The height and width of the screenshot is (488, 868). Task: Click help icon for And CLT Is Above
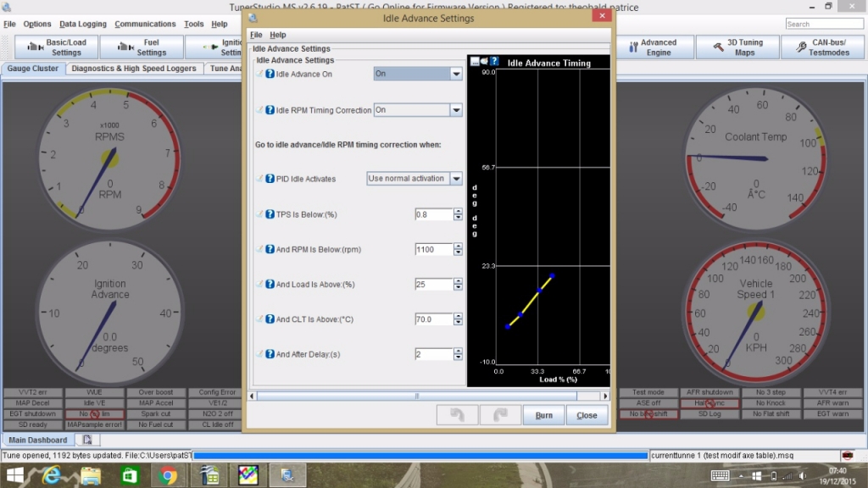click(270, 319)
